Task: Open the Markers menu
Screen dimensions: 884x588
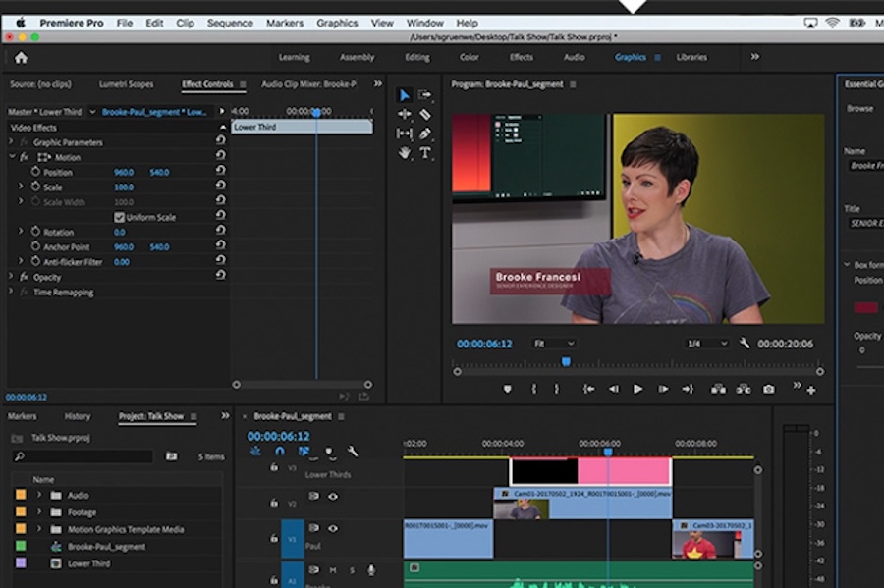Action: [285, 24]
